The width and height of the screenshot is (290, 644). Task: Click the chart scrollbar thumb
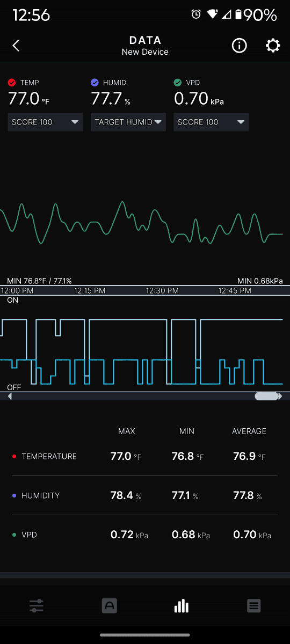point(266,396)
